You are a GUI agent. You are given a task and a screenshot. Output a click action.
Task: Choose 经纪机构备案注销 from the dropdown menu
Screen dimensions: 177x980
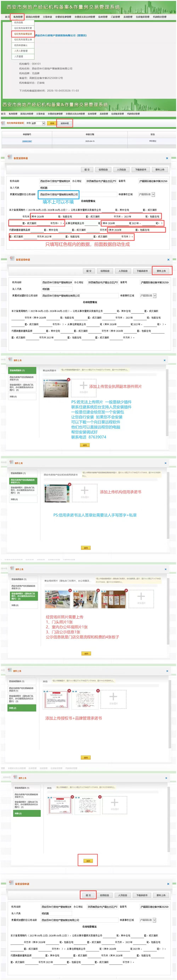pos(23,40)
